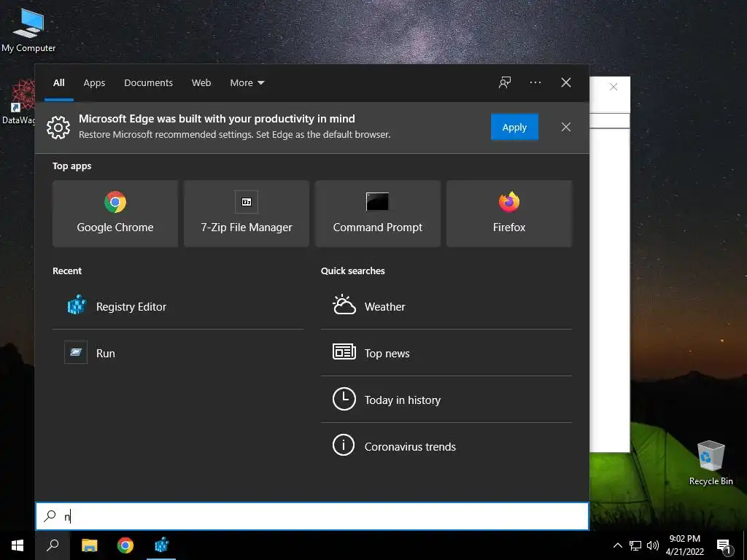Open the three-dot options menu
The height and width of the screenshot is (560, 747).
(x=535, y=82)
